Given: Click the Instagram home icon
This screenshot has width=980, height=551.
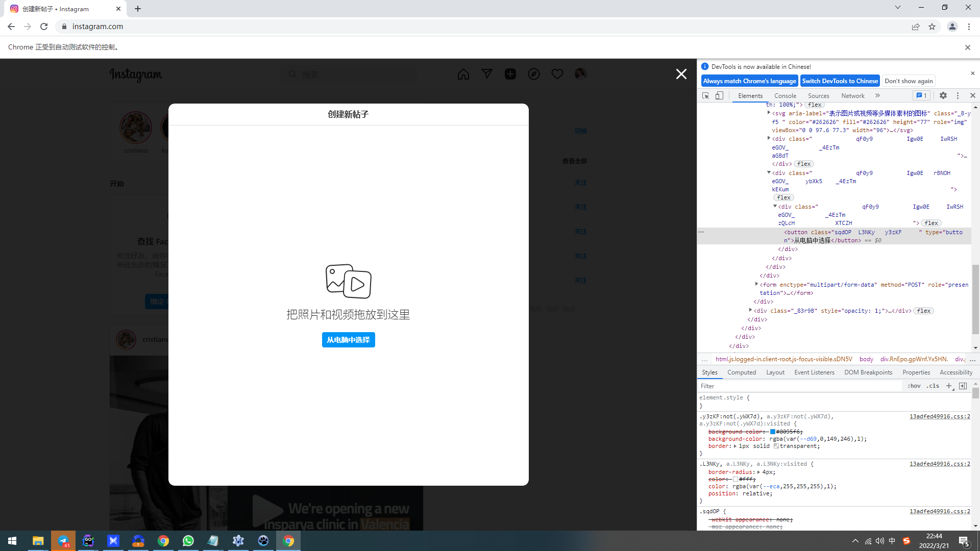Looking at the screenshot, I should pos(463,74).
